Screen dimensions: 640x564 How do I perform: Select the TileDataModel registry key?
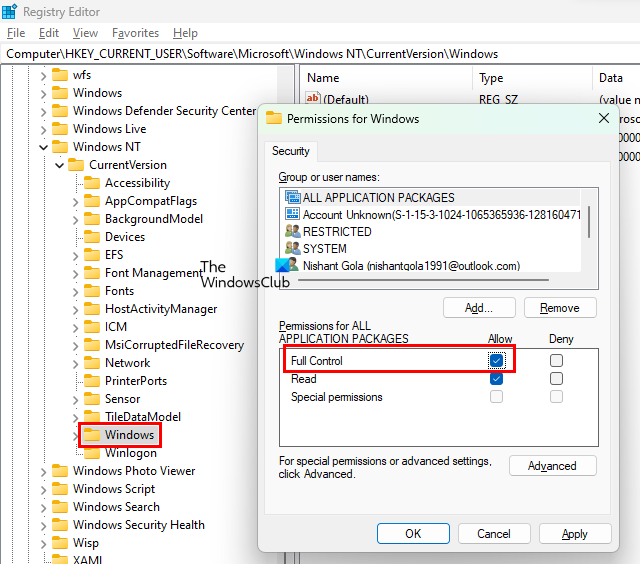(143, 417)
